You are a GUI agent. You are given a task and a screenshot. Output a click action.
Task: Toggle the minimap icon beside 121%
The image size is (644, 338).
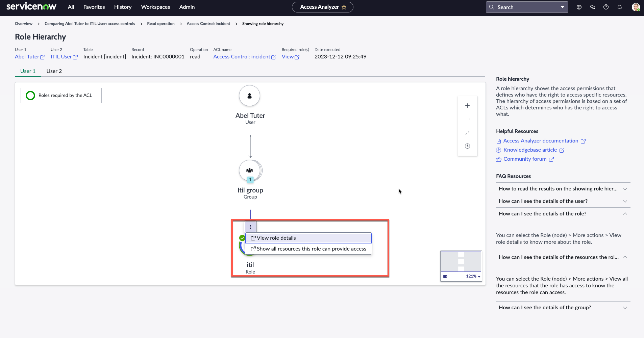point(445,276)
